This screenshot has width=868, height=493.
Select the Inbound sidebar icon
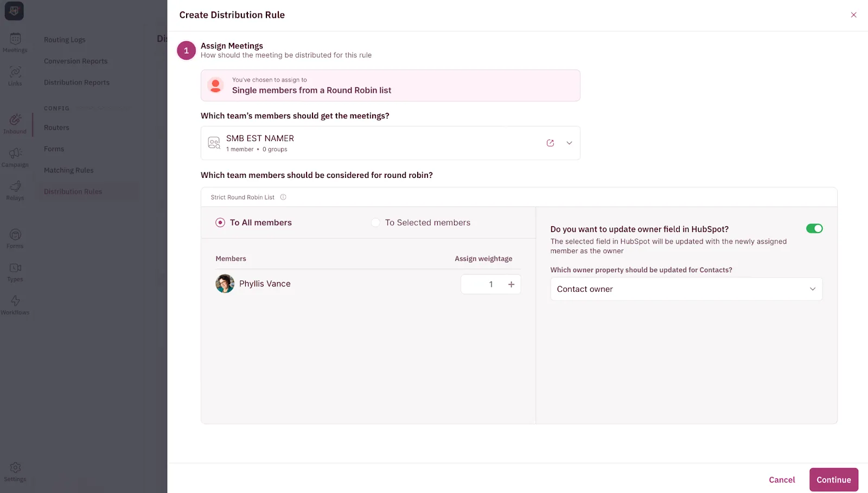tap(15, 124)
